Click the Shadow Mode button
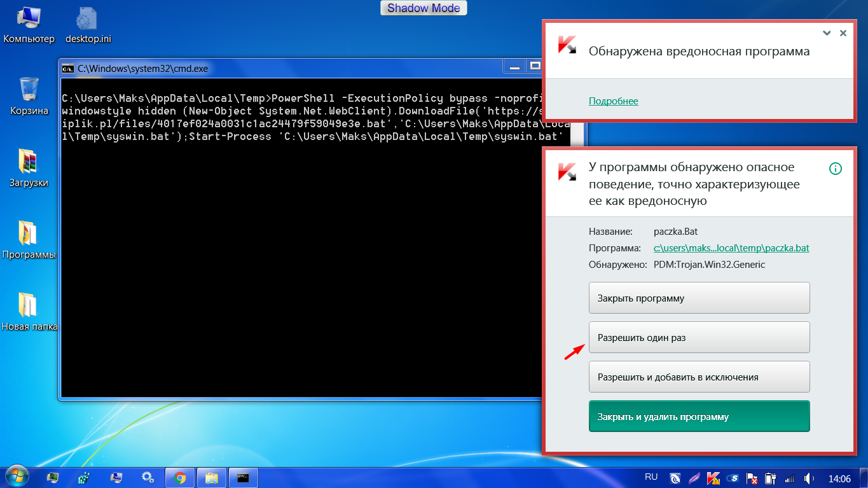This screenshot has width=868, height=488. 424,8
